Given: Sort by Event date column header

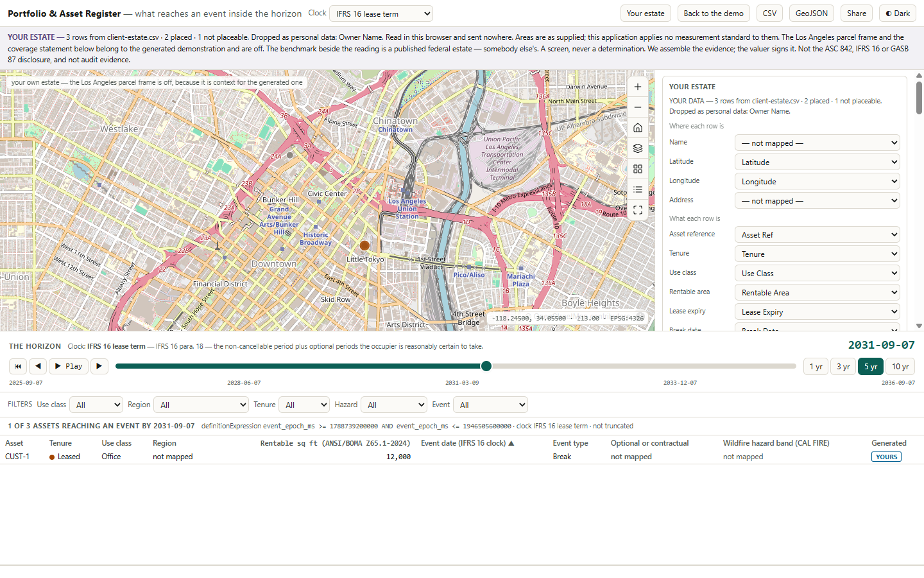Looking at the screenshot, I should 468,443.
